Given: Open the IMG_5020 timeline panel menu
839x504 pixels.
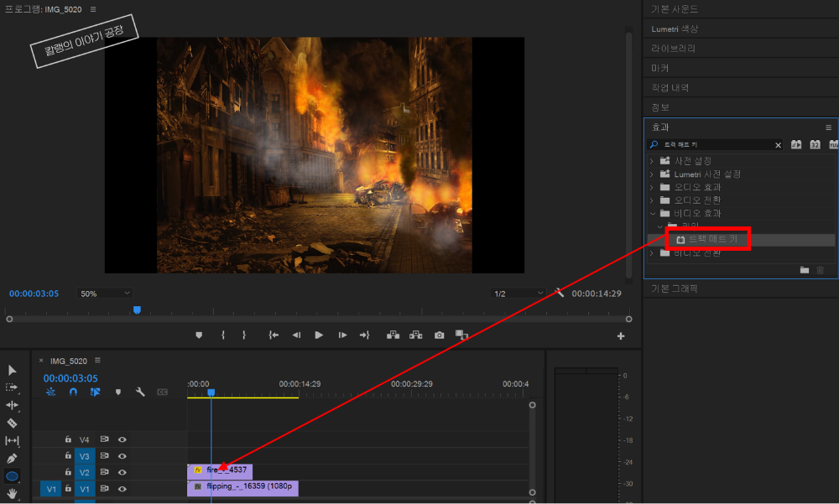Looking at the screenshot, I should point(97,361).
